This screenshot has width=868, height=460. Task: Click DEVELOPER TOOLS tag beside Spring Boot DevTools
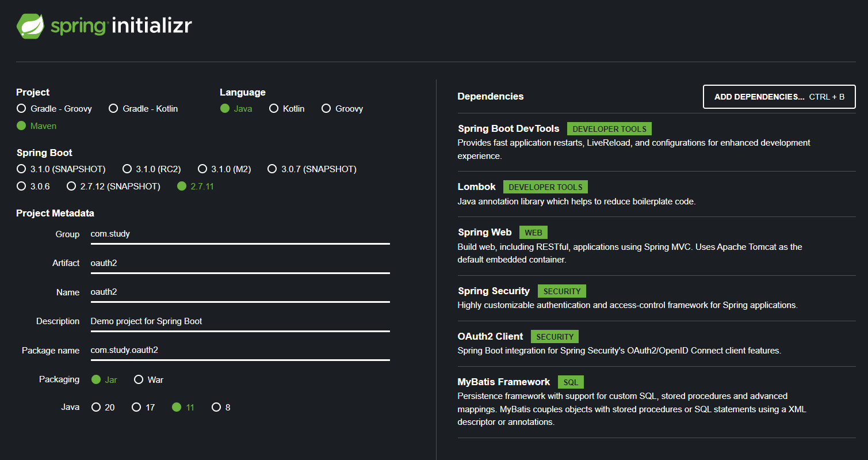click(609, 129)
